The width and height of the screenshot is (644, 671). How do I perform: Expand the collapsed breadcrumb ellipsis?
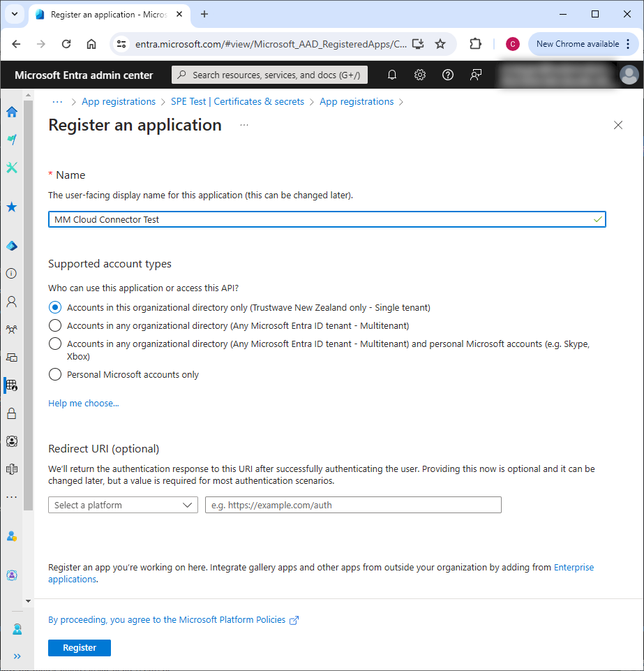click(58, 102)
